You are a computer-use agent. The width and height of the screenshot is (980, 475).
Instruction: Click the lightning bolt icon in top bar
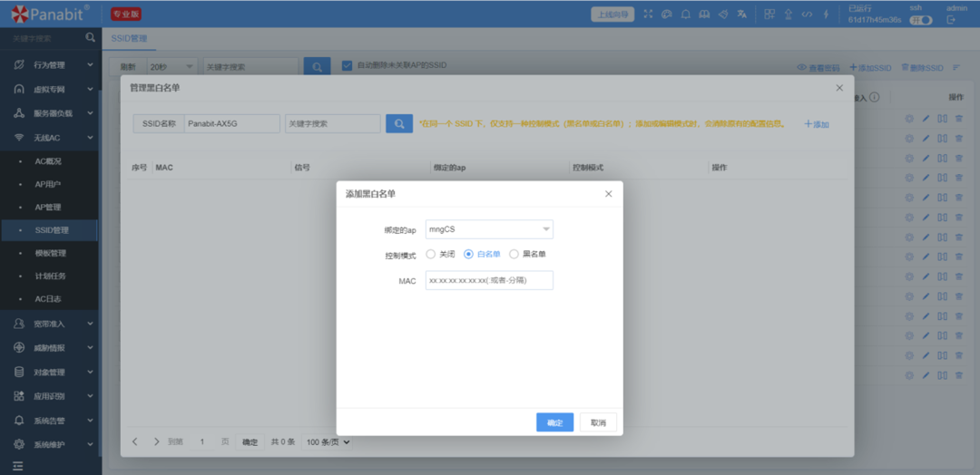826,15
